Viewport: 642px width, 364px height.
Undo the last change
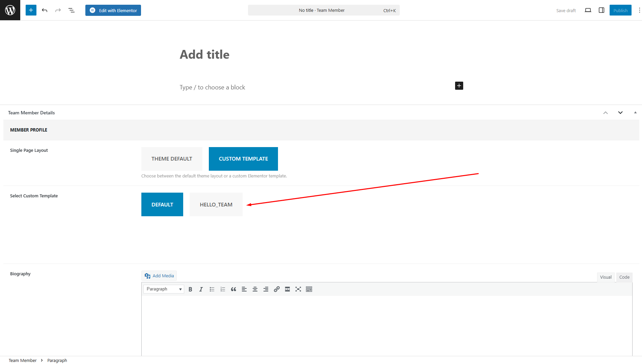pyautogui.click(x=45, y=10)
